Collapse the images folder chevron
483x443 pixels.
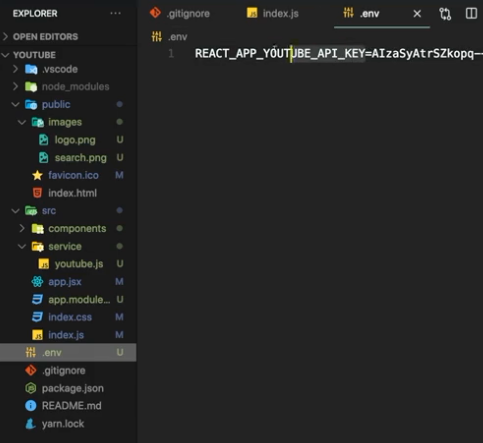[x=22, y=122]
